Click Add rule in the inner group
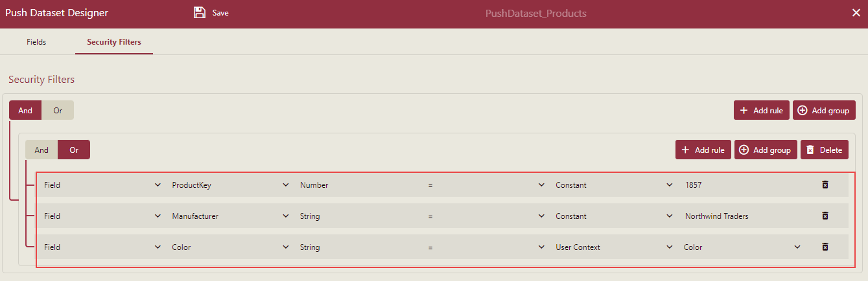 point(703,150)
